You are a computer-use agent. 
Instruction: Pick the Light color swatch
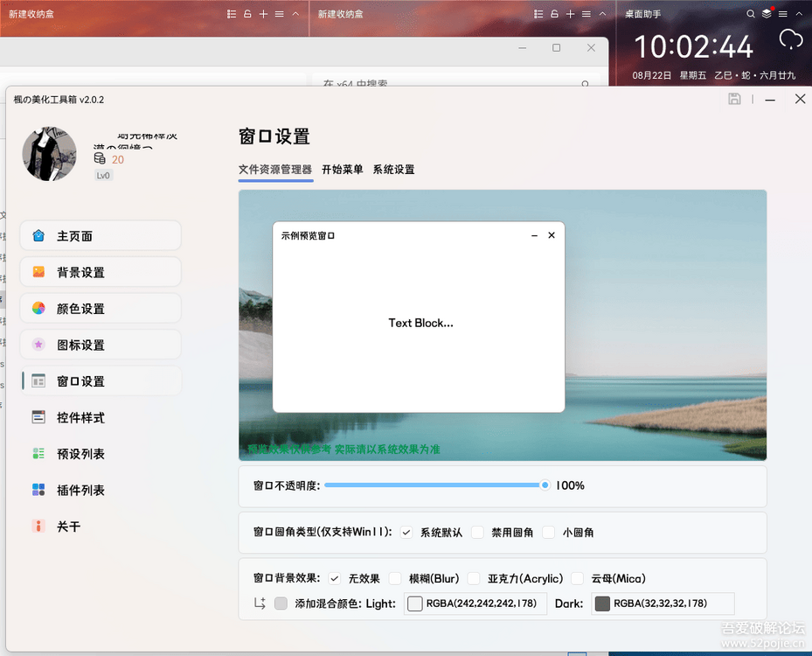415,604
